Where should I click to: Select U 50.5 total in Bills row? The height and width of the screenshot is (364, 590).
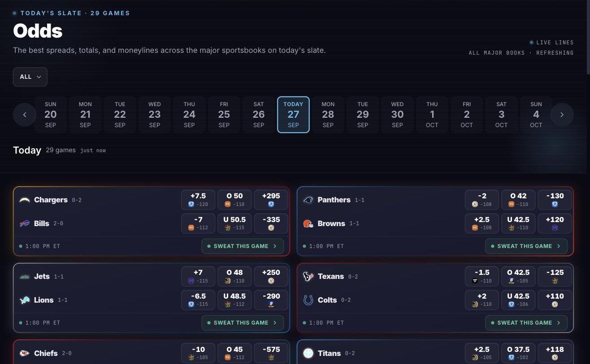(234, 223)
